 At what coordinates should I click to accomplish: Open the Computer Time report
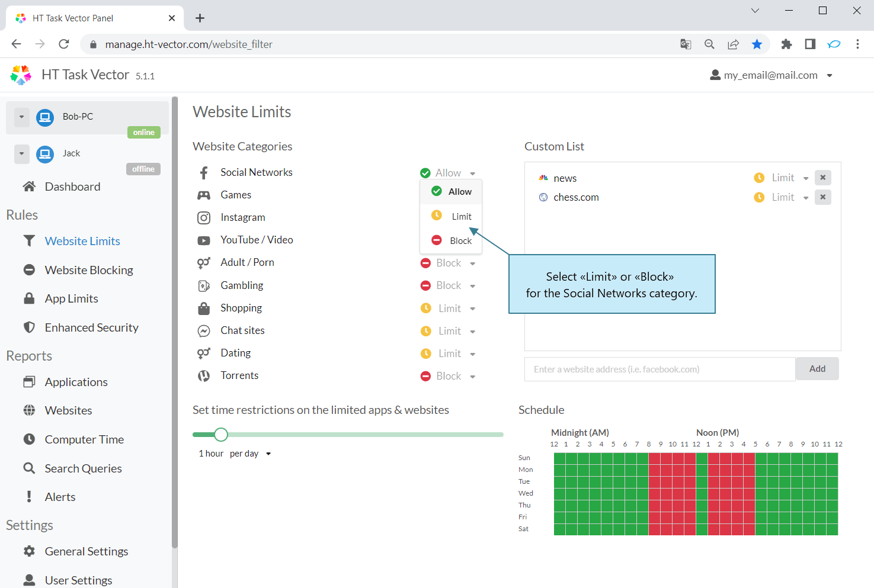click(x=84, y=439)
